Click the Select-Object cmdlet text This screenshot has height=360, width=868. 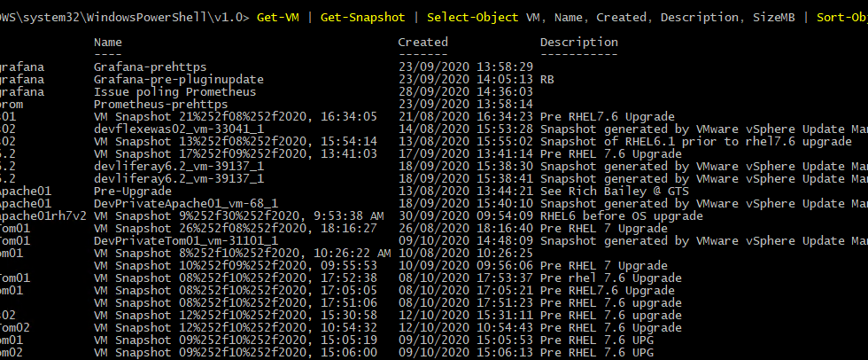coord(473,18)
